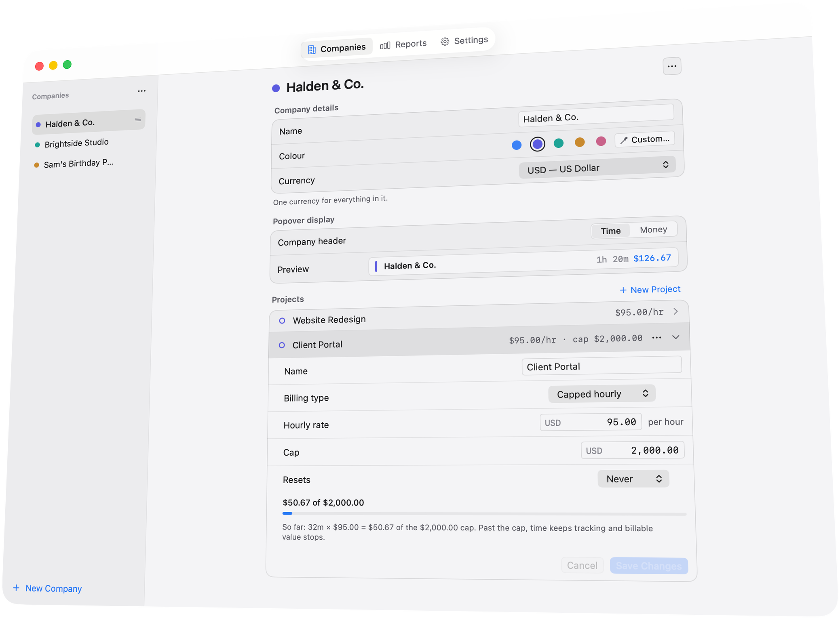The width and height of the screenshot is (840, 618).
Task: Open Client Portal project ellipsis menu
Action: [x=656, y=337]
